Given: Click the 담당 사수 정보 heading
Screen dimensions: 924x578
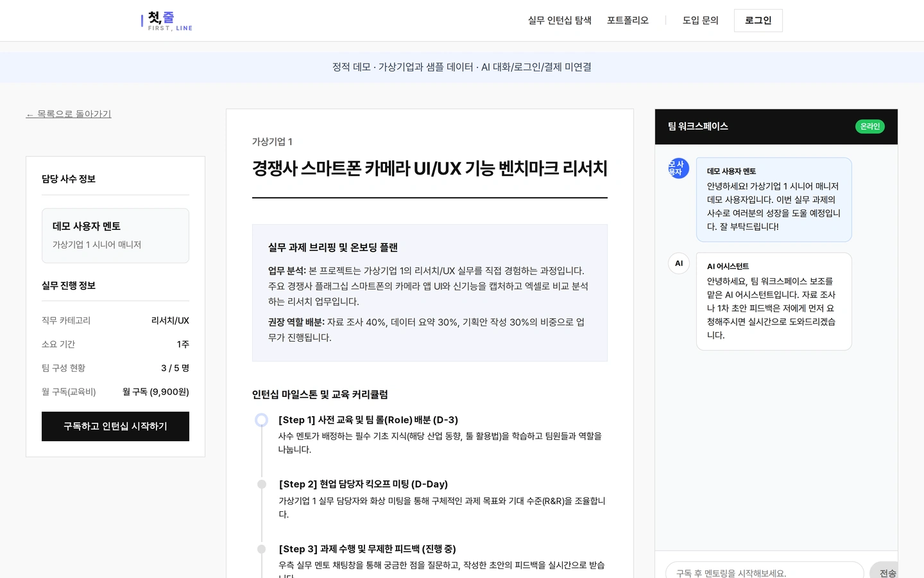Looking at the screenshot, I should (x=69, y=179).
